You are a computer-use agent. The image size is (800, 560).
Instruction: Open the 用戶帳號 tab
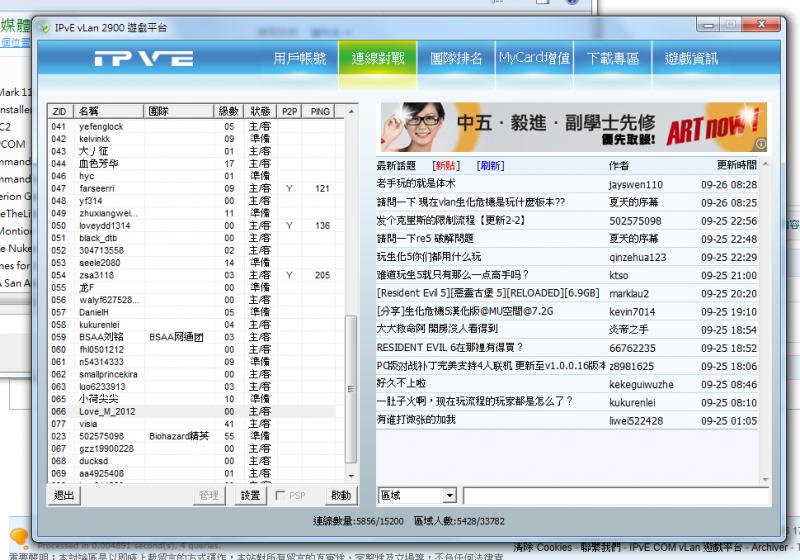click(299, 58)
